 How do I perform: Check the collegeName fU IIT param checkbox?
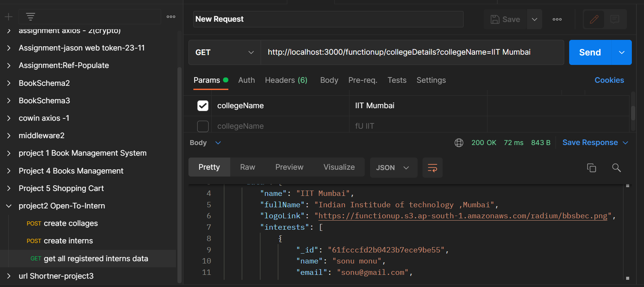(203, 126)
